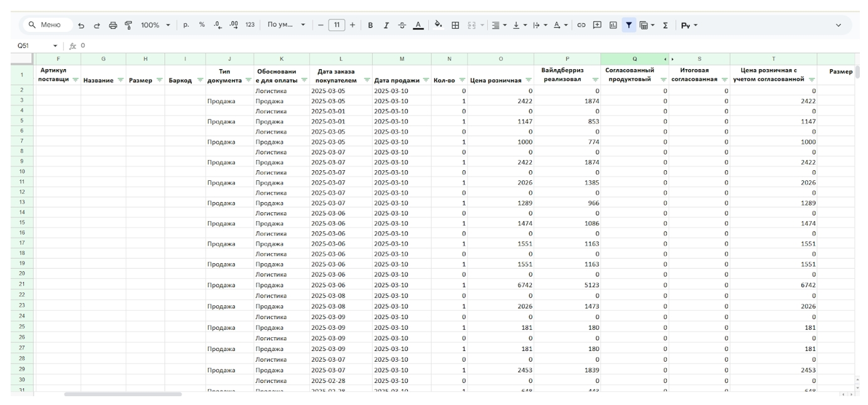Click the Redo arrow in toolbar
The image size is (868, 405).
pyautogui.click(x=97, y=25)
